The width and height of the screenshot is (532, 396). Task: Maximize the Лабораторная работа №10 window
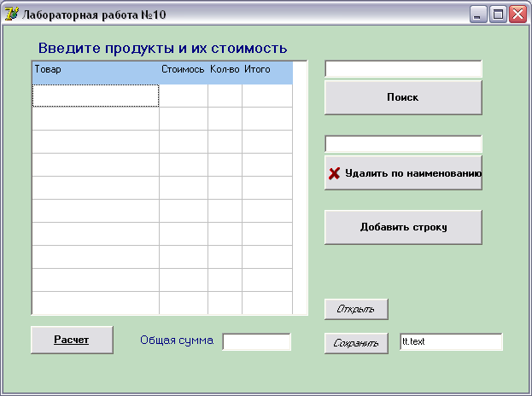pyautogui.click(x=498, y=15)
